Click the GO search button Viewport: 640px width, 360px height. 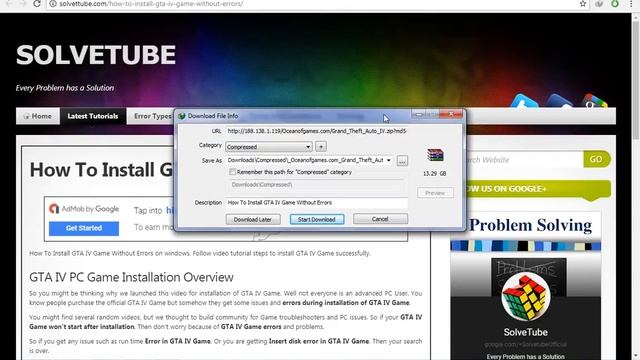(596, 159)
